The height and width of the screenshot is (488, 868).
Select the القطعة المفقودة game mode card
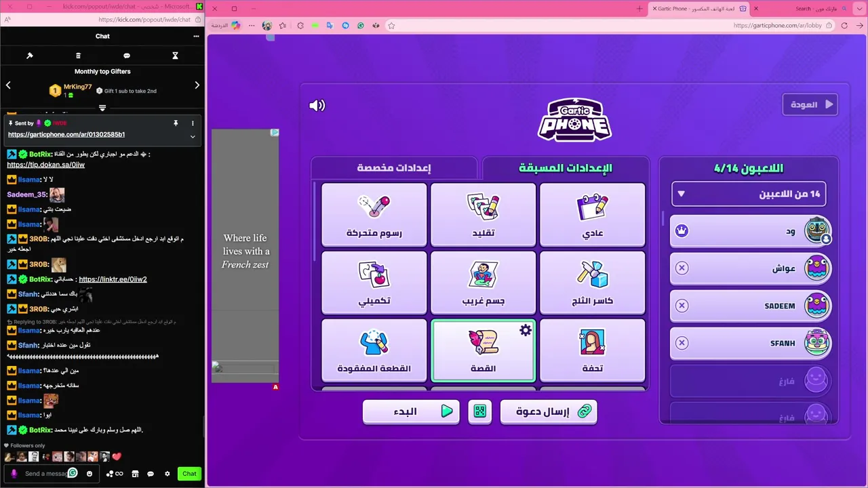coord(374,350)
